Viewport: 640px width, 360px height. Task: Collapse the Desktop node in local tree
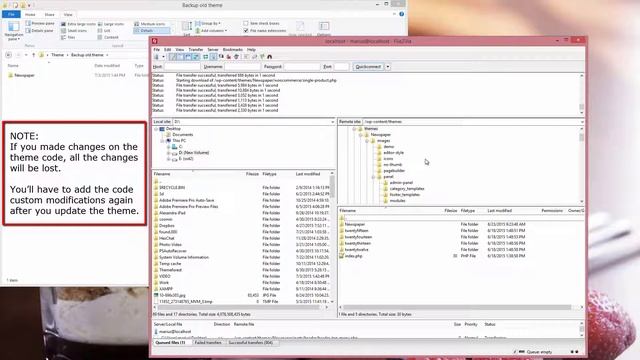pyautogui.click(x=156, y=129)
